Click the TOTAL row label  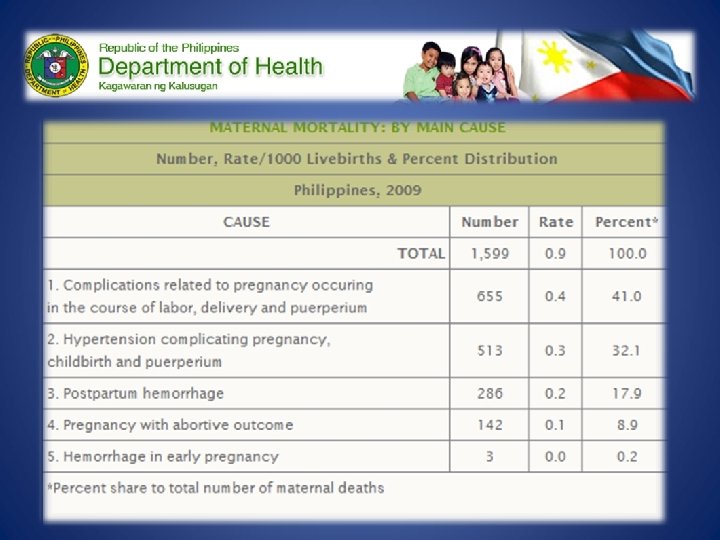pos(421,253)
